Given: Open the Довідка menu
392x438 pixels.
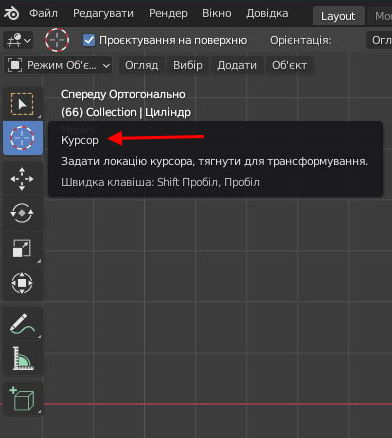Looking at the screenshot, I should 267,13.
